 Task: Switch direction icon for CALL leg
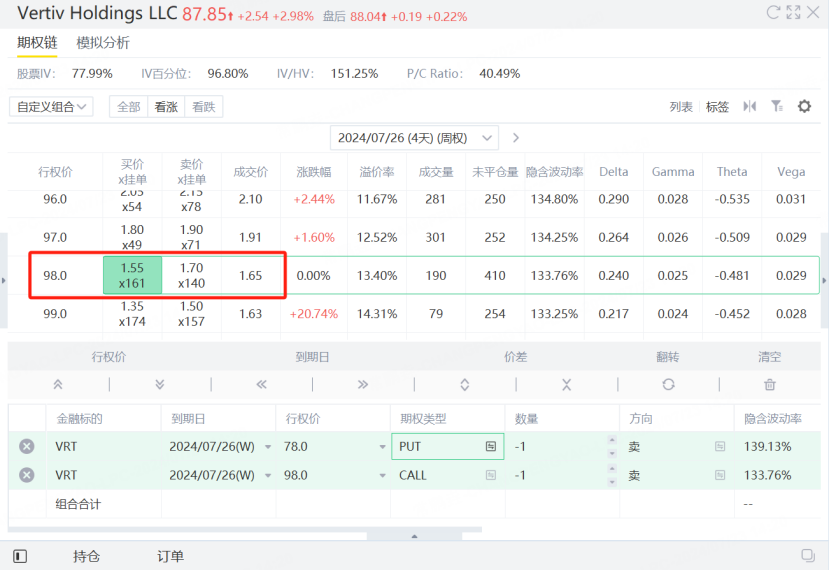[720, 475]
